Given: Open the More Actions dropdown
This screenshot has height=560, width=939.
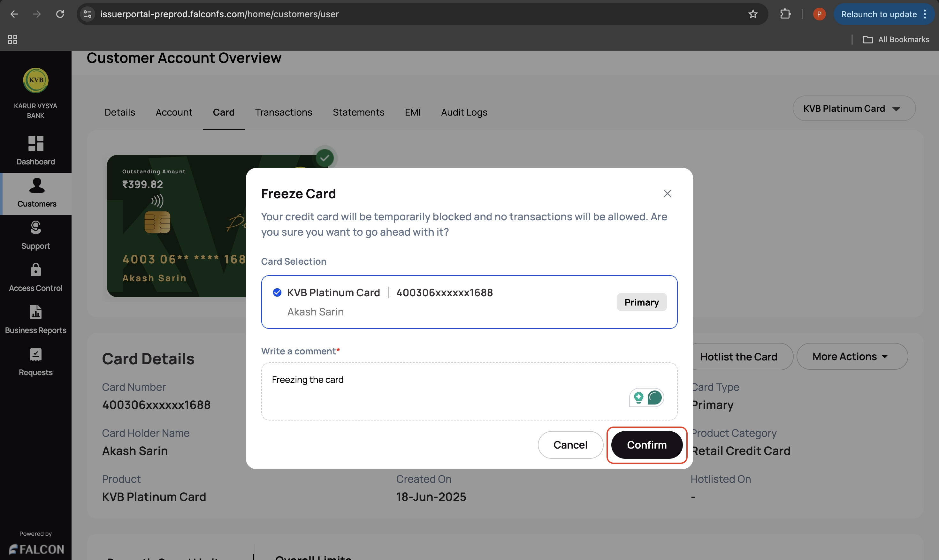Looking at the screenshot, I should point(852,357).
